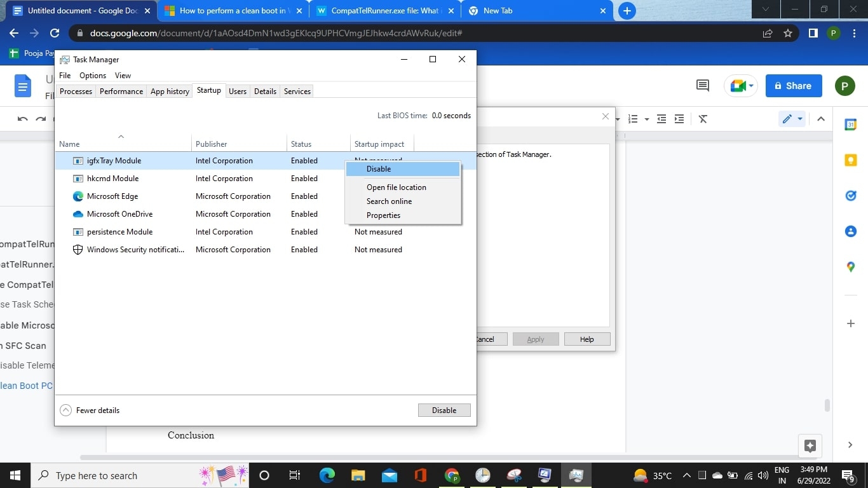The height and width of the screenshot is (488, 868).
Task: Open Google Keep in the side panel
Action: click(x=851, y=161)
